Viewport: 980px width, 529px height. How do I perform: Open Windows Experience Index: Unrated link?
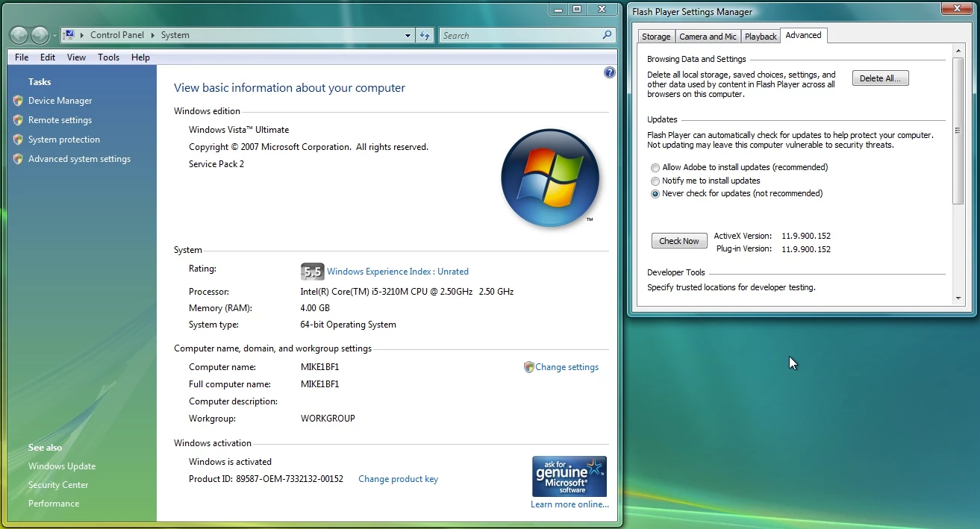click(398, 272)
